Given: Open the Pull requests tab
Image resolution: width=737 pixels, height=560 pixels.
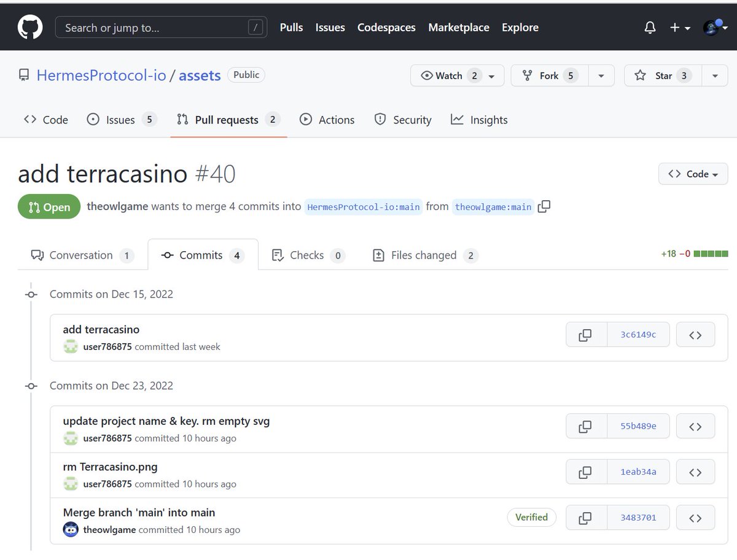Looking at the screenshot, I should tap(228, 120).
